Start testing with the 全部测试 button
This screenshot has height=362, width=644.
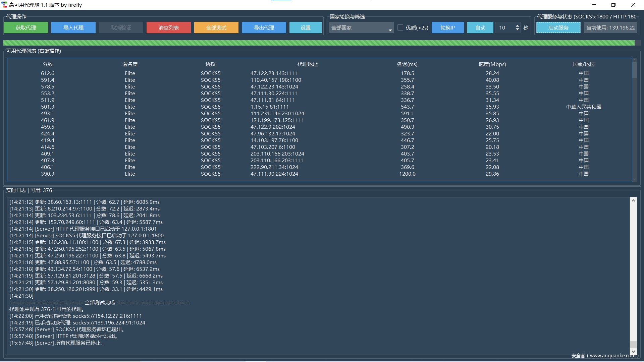point(216,28)
